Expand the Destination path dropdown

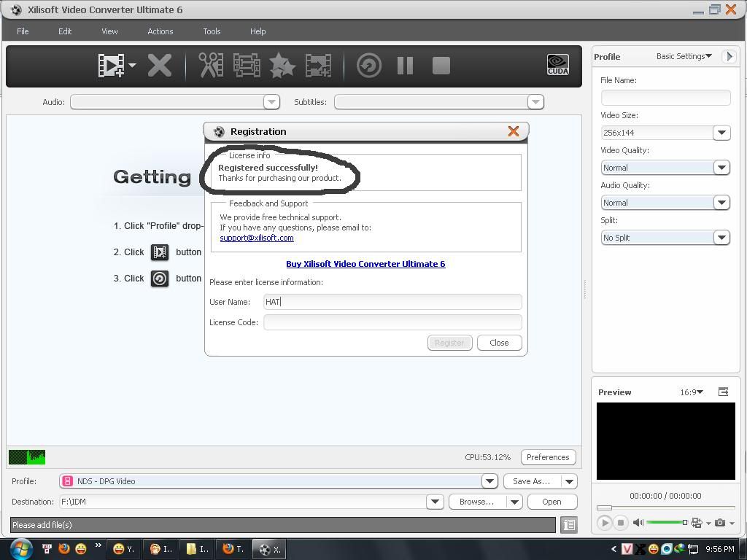[435, 502]
